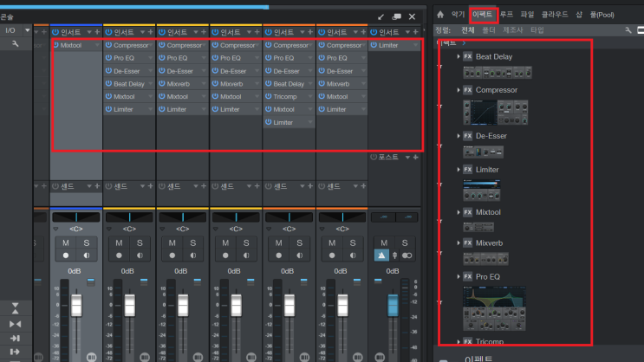Viewport: 644px width, 362px height.
Task: Click the I/O button
Action: [10, 30]
